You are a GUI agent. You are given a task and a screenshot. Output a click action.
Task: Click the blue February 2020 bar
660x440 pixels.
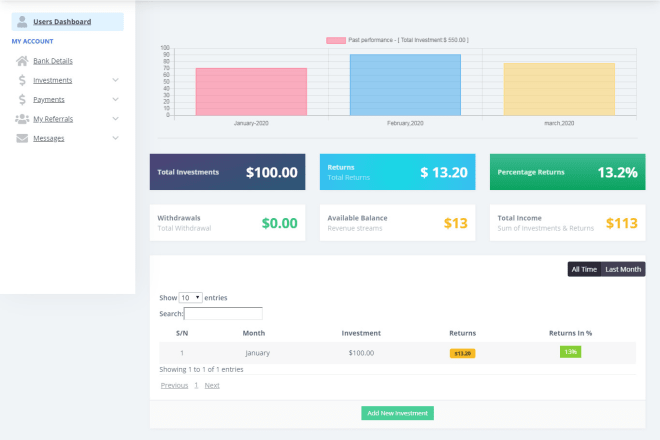405,85
